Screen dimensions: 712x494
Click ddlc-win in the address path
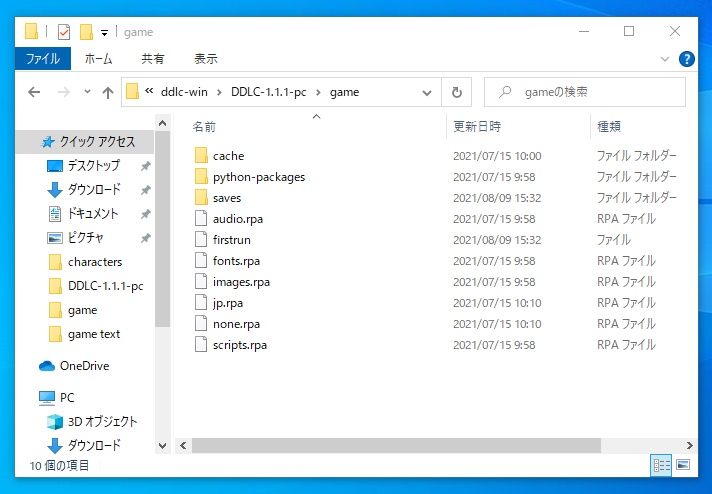click(184, 92)
